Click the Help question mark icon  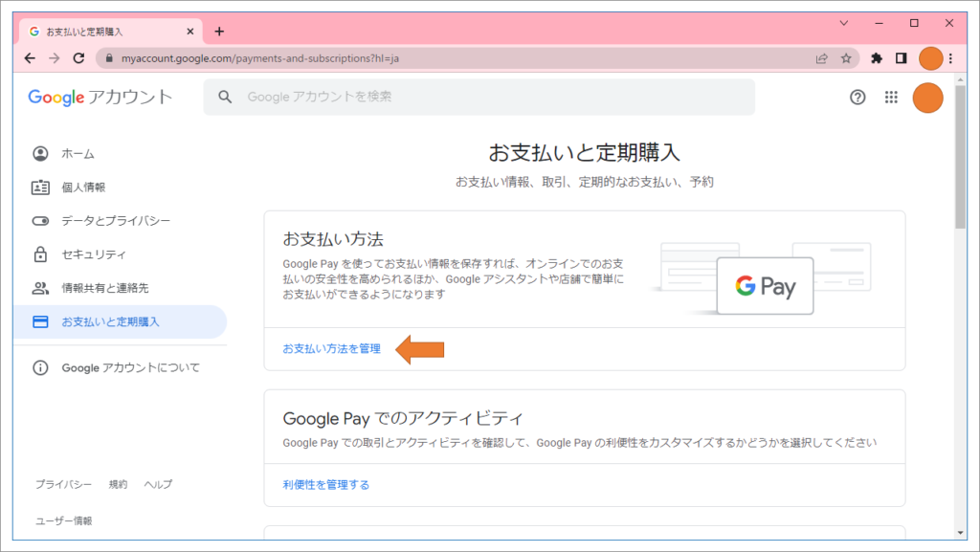point(857,97)
